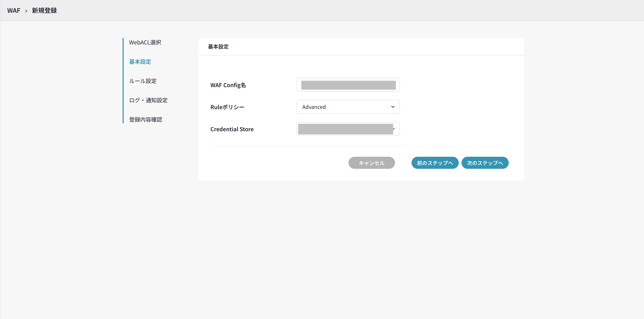Image resolution: width=644 pixels, height=319 pixels.
Task: Jump to the 登録内容確認 step
Action: pyautogui.click(x=146, y=120)
